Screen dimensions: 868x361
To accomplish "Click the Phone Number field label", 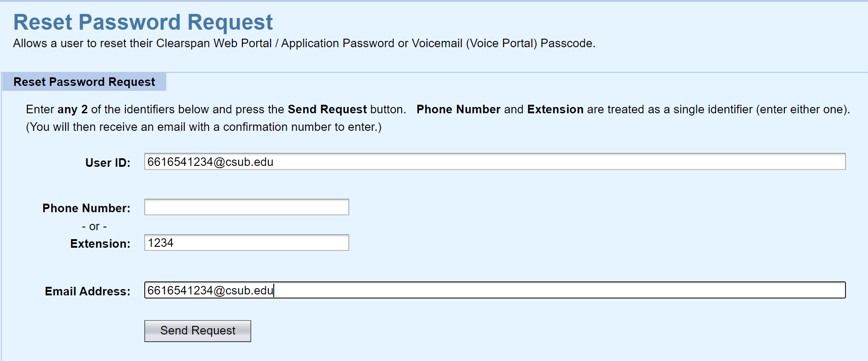I will coord(86,208).
